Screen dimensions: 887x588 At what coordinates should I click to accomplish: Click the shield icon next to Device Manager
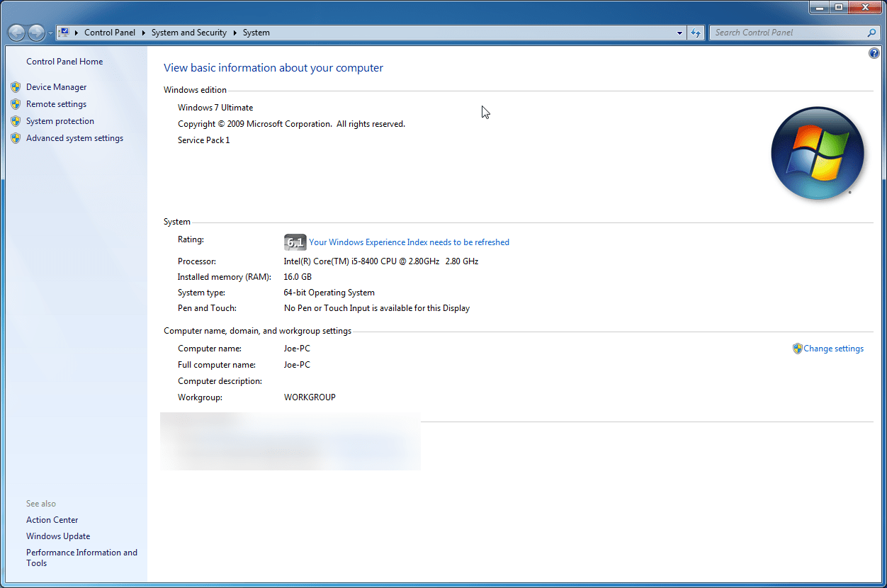point(16,87)
